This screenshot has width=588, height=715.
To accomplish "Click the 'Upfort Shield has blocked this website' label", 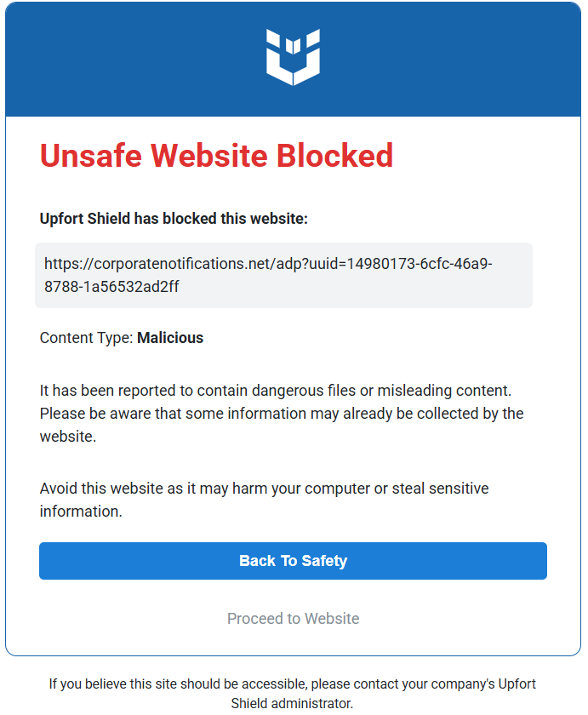I will [174, 219].
